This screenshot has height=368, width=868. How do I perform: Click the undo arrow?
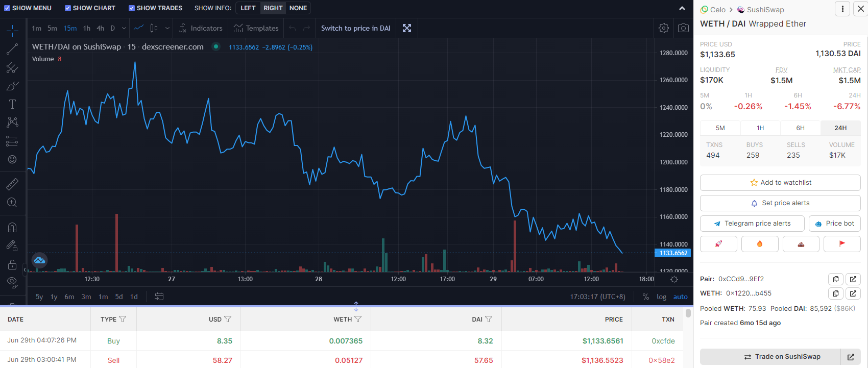292,28
